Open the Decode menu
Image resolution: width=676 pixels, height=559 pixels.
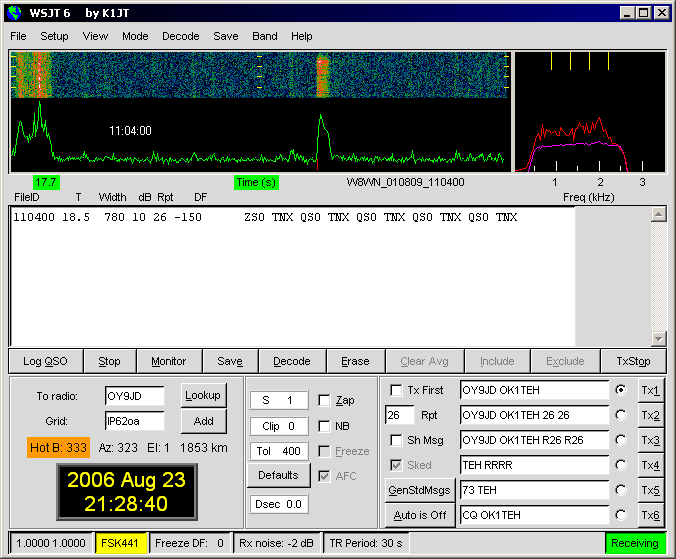pos(181,36)
